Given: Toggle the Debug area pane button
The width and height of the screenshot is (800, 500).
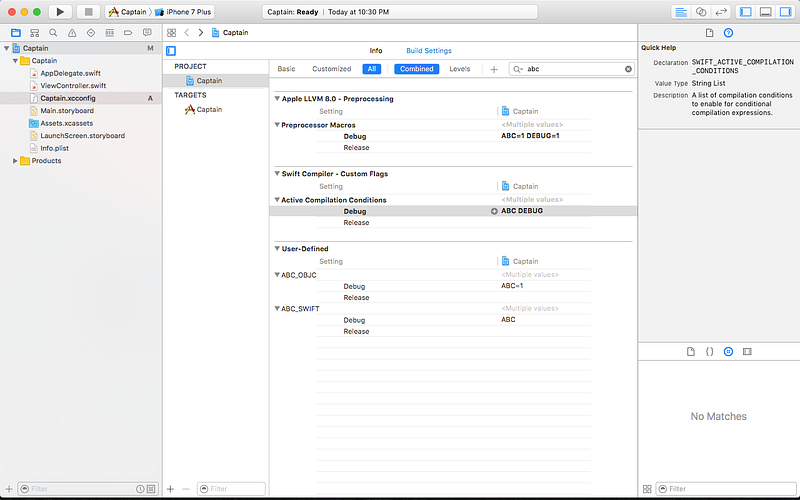Looking at the screenshot, I should point(765,12).
